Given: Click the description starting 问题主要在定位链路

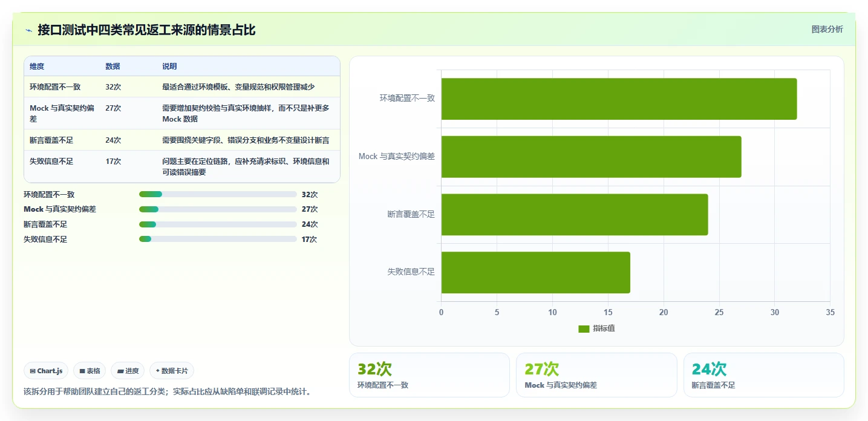Looking at the screenshot, I should [x=246, y=167].
